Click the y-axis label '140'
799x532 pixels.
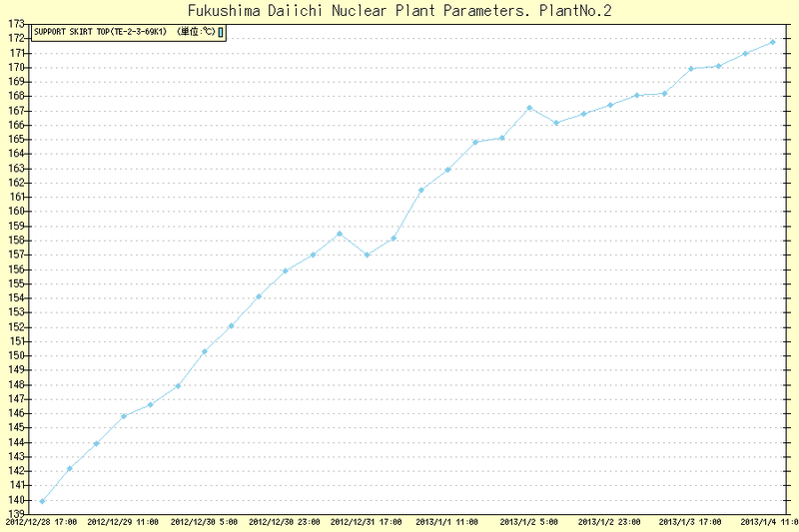click(16, 500)
